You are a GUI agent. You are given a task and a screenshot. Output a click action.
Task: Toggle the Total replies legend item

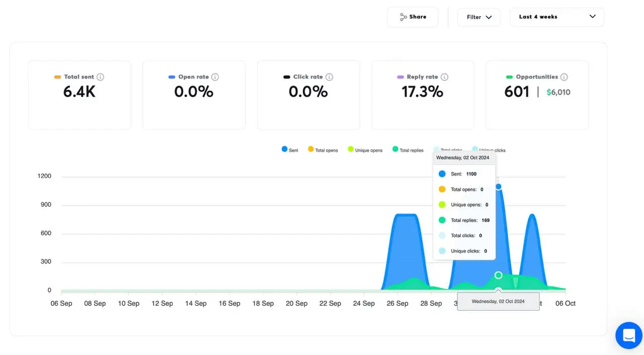[408, 150]
